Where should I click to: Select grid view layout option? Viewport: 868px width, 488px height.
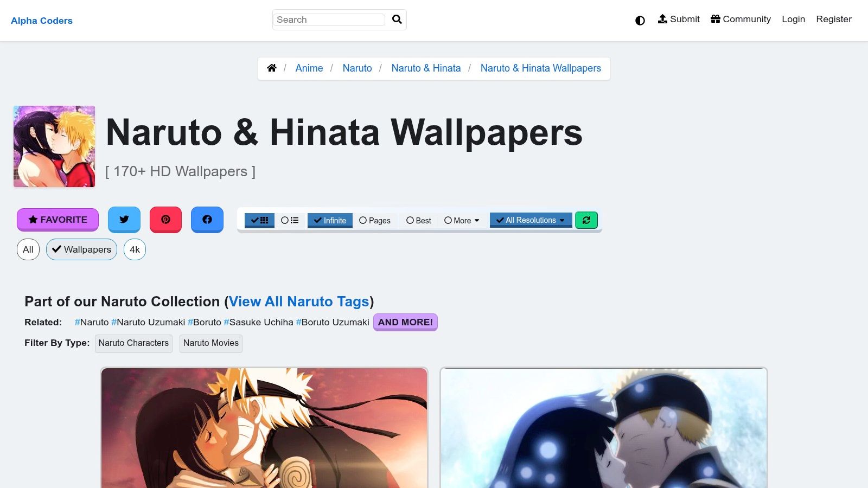[x=260, y=220]
